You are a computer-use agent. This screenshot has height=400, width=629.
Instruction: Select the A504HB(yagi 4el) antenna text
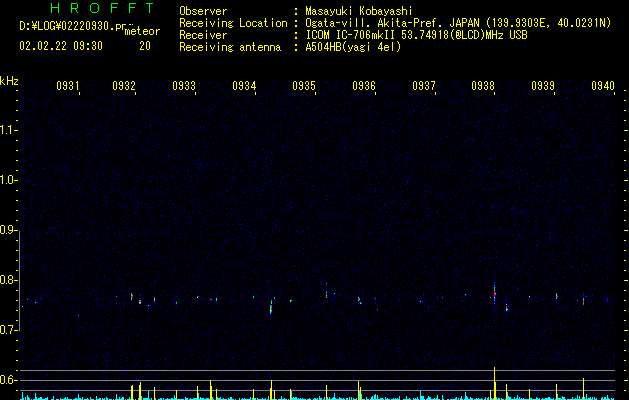tap(353, 47)
